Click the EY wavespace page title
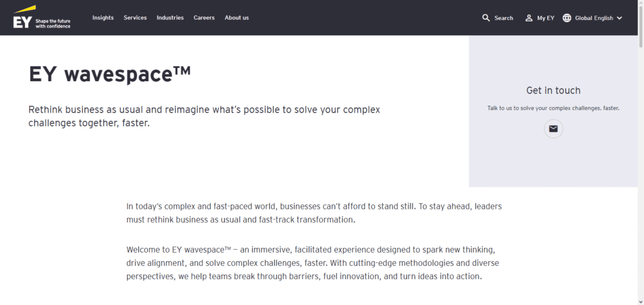644x305 pixels. [x=109, y=74]
